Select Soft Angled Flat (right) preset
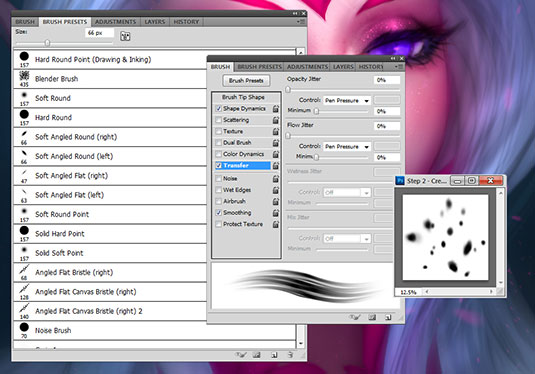535x374 pixels. [110, 176]
